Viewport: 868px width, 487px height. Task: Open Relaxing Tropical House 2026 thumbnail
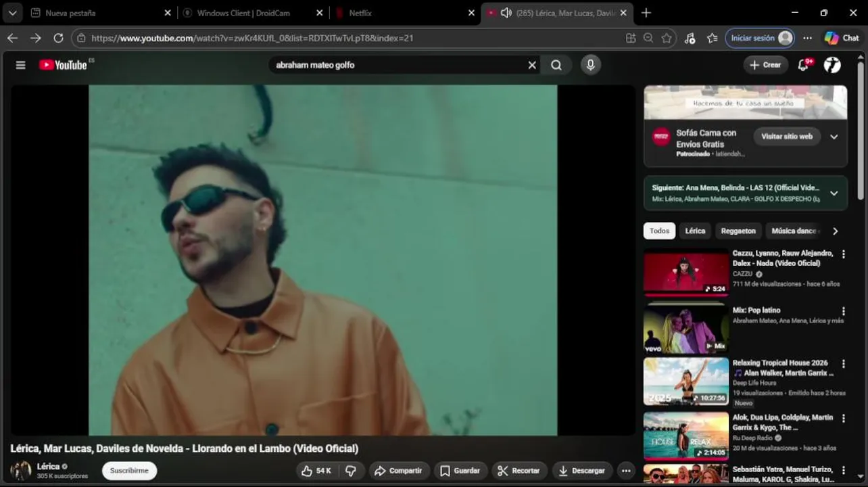(x=686, y=381)
